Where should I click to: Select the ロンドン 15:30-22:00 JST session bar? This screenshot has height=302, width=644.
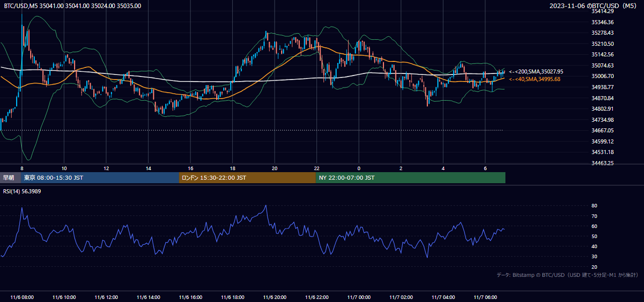[247, 178]
